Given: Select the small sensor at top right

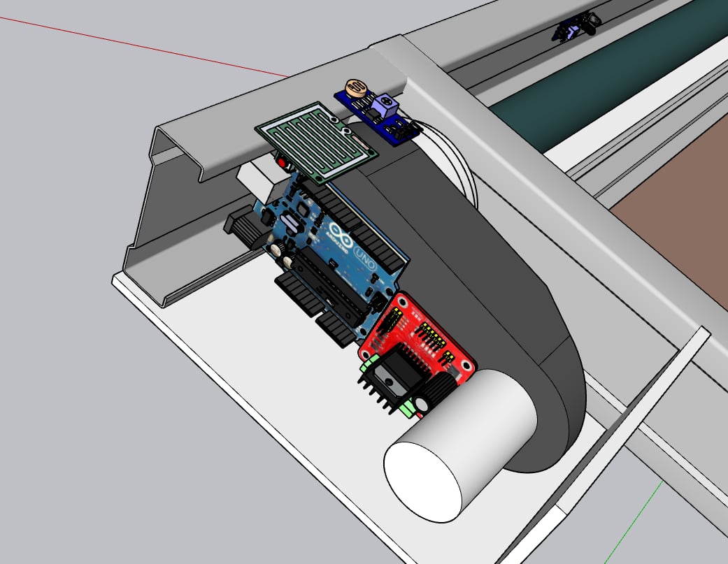Looking at the screenshot, I should click(577, 28).
